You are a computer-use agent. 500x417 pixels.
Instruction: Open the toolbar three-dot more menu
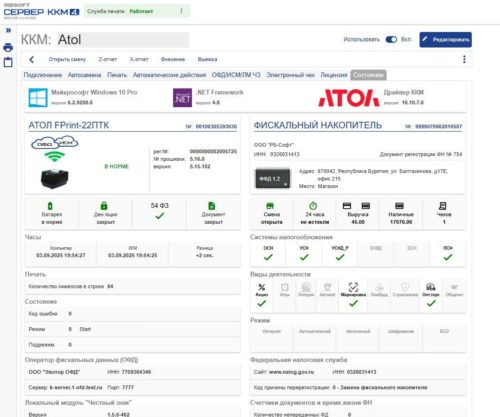point(464,59)
